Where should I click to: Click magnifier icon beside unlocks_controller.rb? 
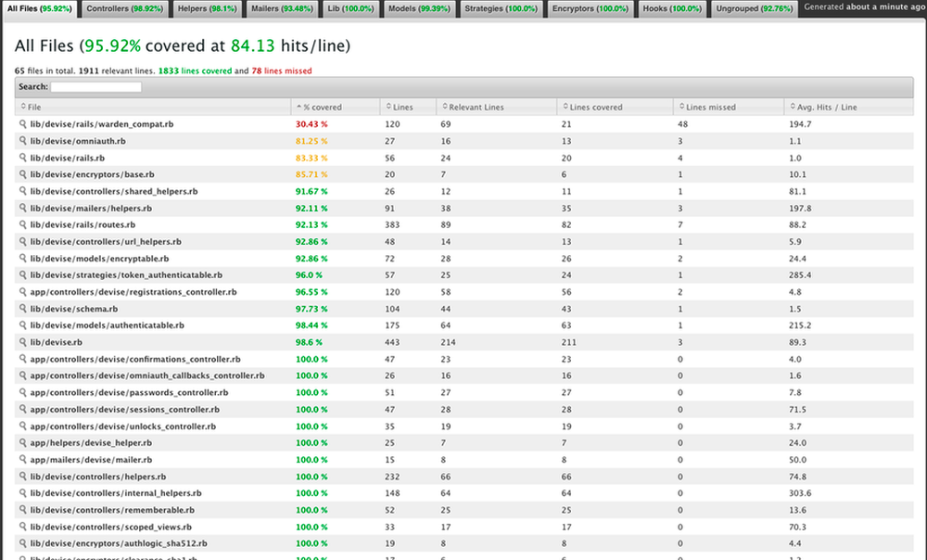coord(23,426)
